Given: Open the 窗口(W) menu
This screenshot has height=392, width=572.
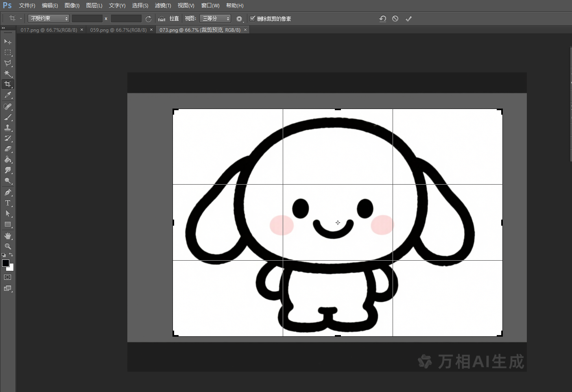Looking at the screenshot, I should coord(210,5).
